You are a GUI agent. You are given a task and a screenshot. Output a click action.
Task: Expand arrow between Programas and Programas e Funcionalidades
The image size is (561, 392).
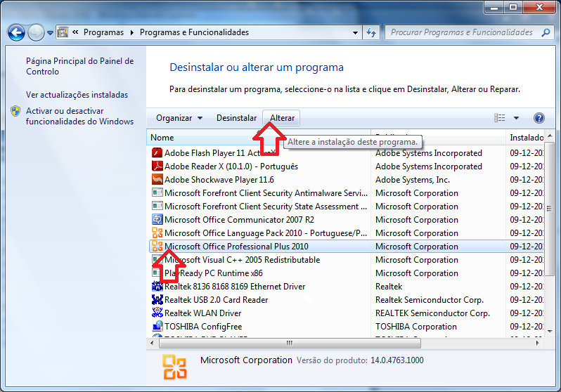(x=132, y=32)
